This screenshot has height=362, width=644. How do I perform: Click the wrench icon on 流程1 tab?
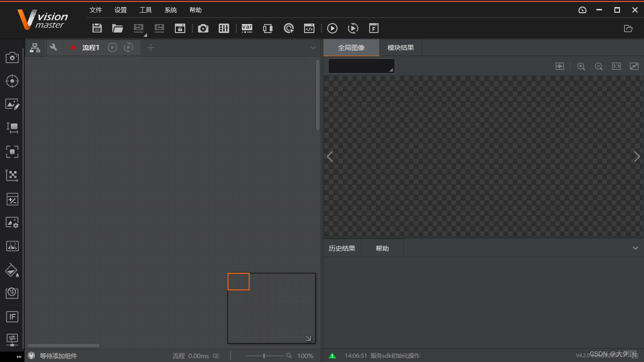tap(53, 47)
